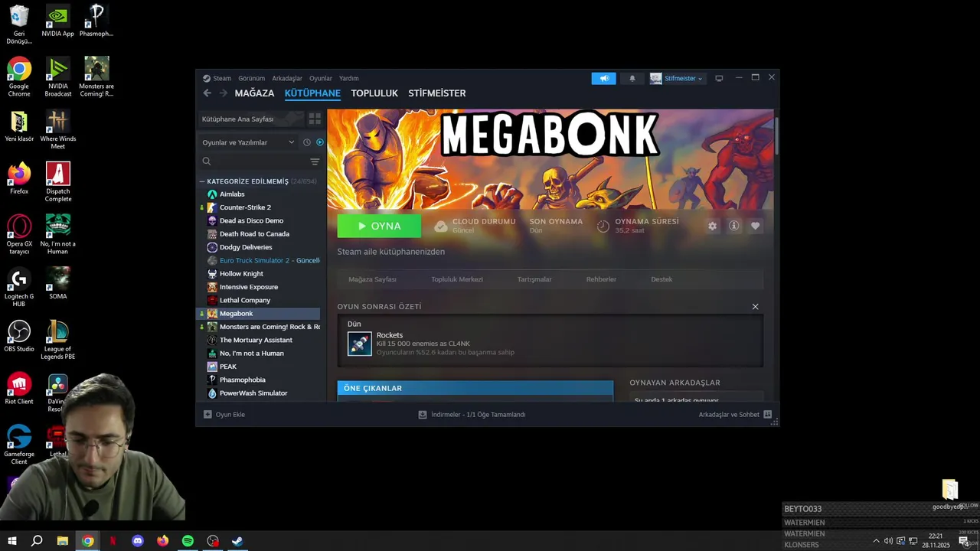The image size is (980, 551).
Task: Click the Oyun Ekle plus icon
Action: click(207, 415)
